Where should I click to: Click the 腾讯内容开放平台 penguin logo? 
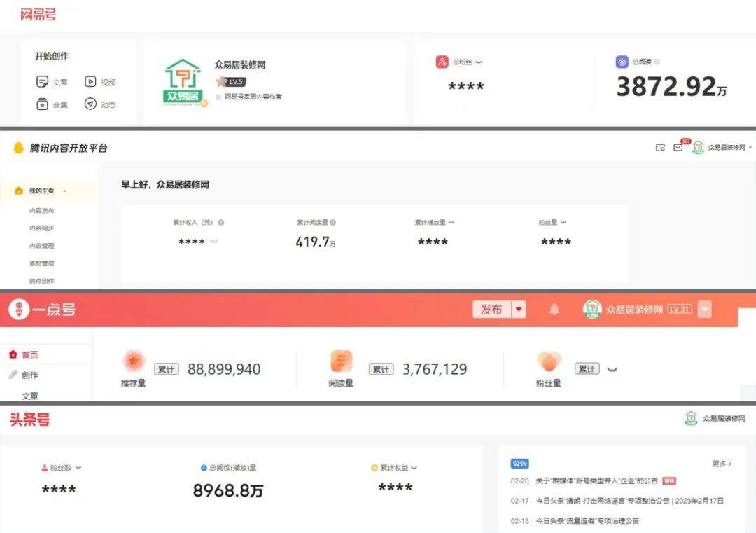click(19, 148)
